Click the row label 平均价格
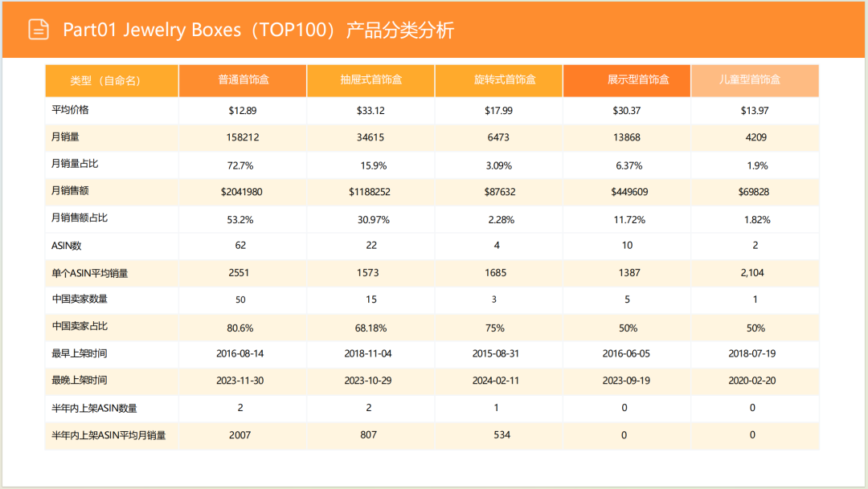Viewport: 868px width, 489px height. [70, 109]
